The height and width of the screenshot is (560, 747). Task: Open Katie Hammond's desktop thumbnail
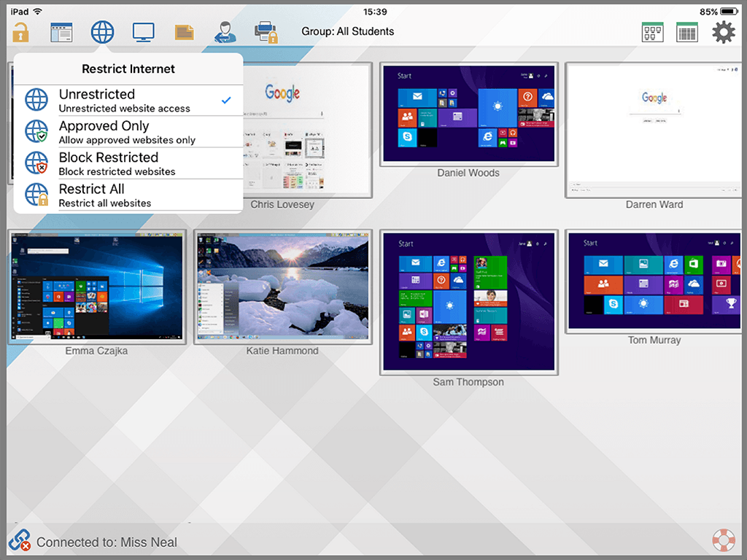click(282, 287)
